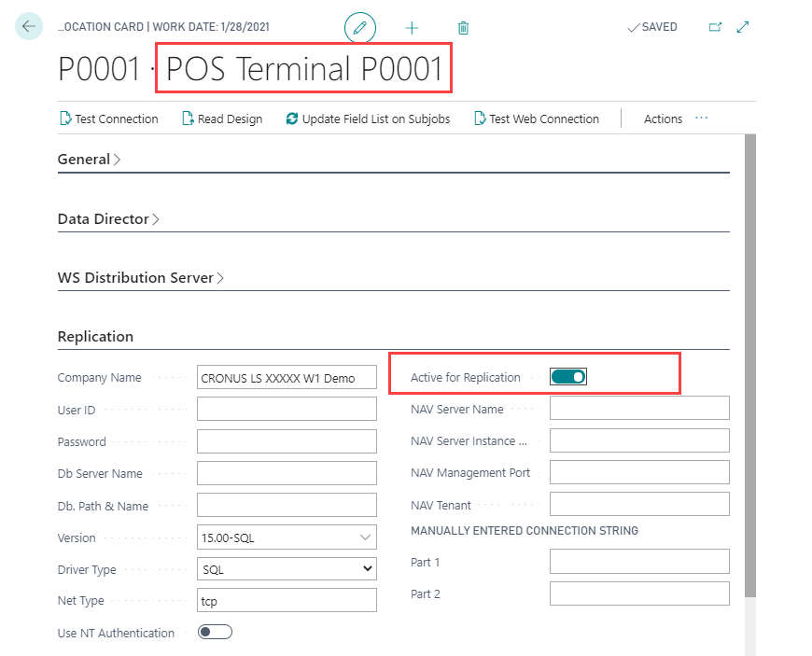Click the plus new record icon
Screen dimensions: 812x656
coord(412,28)
